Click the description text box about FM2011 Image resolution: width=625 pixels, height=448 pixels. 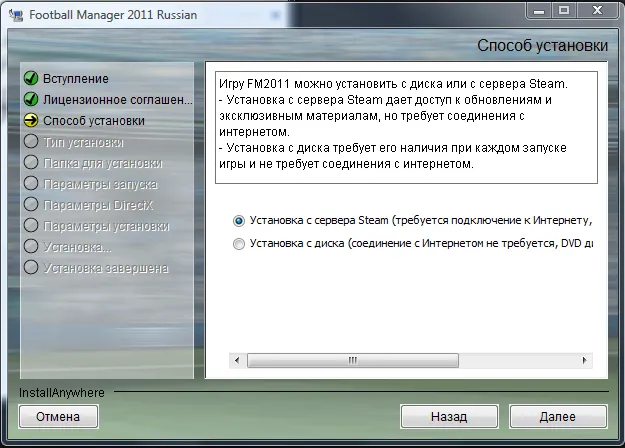[x=406, y=128]
